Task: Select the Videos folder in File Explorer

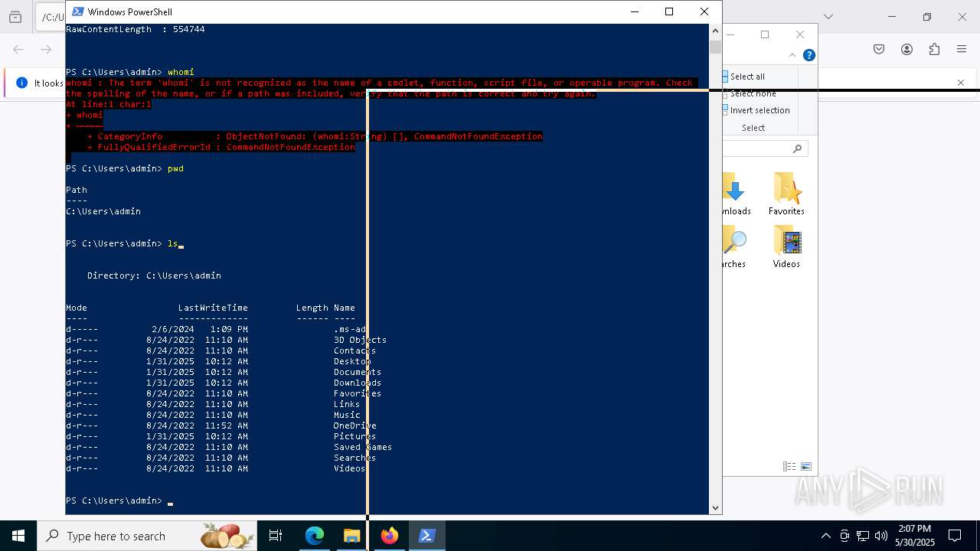Action: tap(786, 247)
